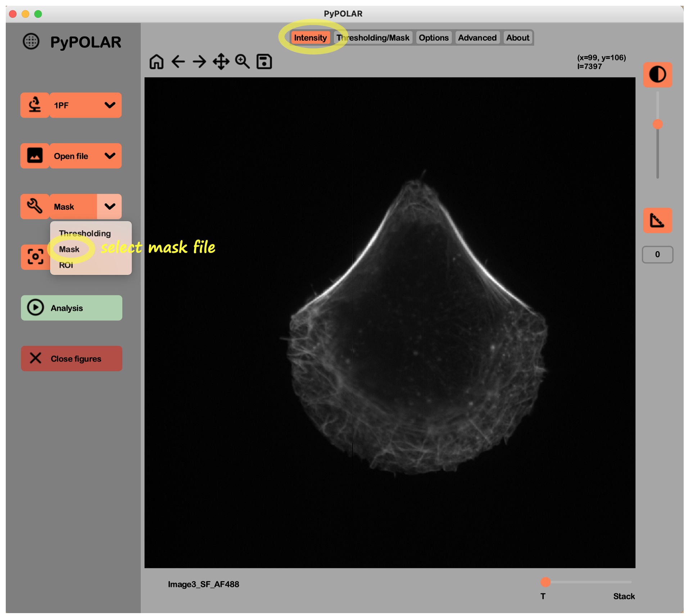Select the zoom magnifier tool
Viewport: 688px width, 616px height.
pos(243,62)
